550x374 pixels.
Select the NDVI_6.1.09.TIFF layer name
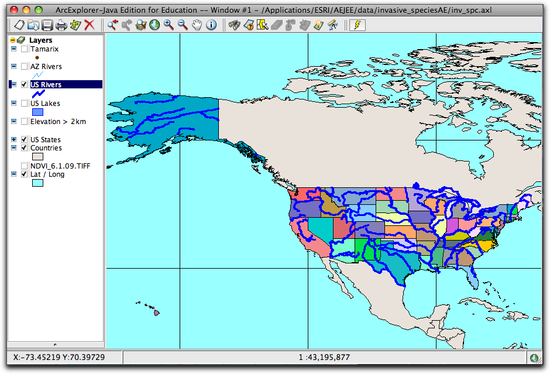pos(60,166)
